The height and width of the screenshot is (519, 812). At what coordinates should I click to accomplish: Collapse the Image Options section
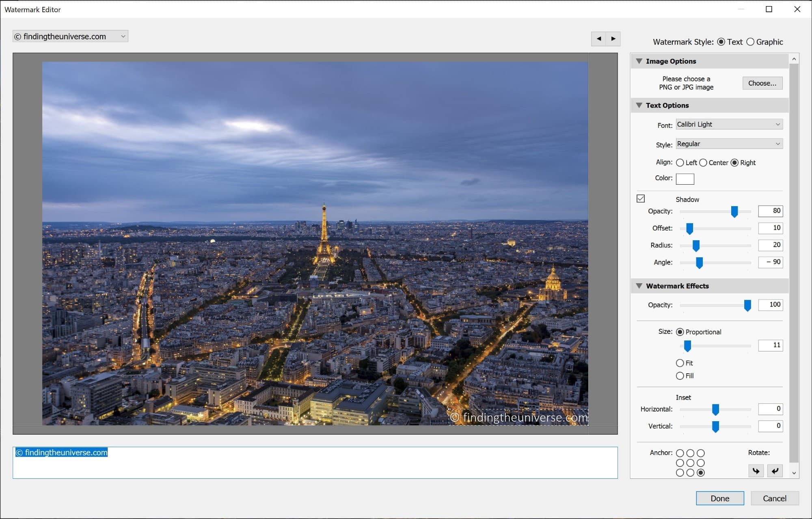639,61
